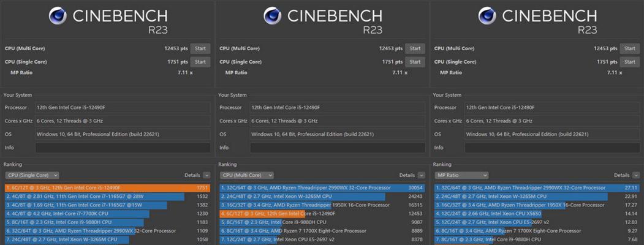Select i9-9880H row scoring 1183 in single core ranking

108,222
